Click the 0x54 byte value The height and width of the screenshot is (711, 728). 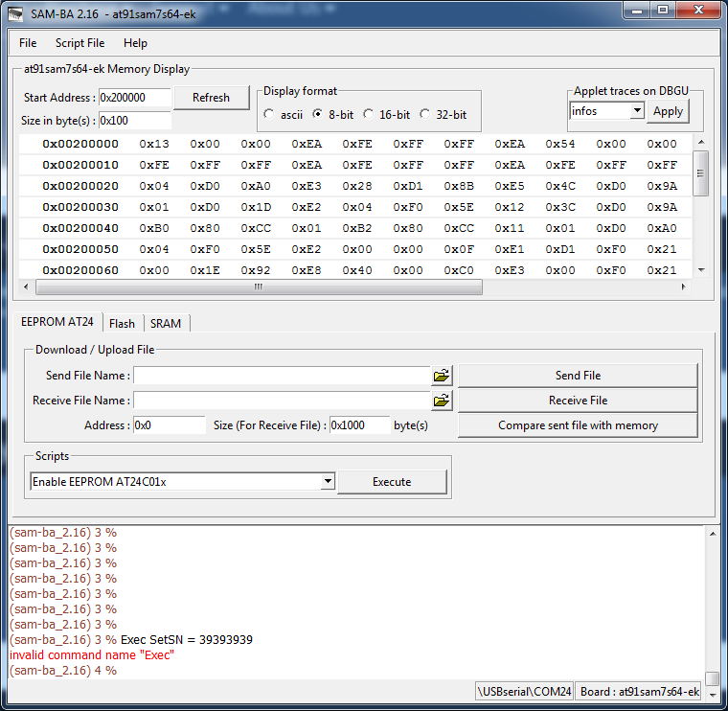[560, 144]
